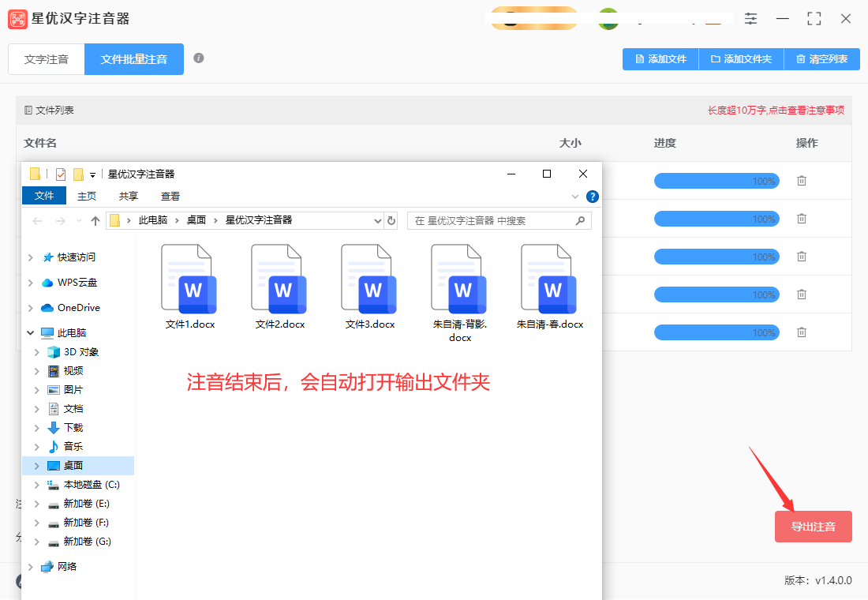
Task: Open the address bar history dropdown
Action: pyautogui.click(x=377, y=220)
